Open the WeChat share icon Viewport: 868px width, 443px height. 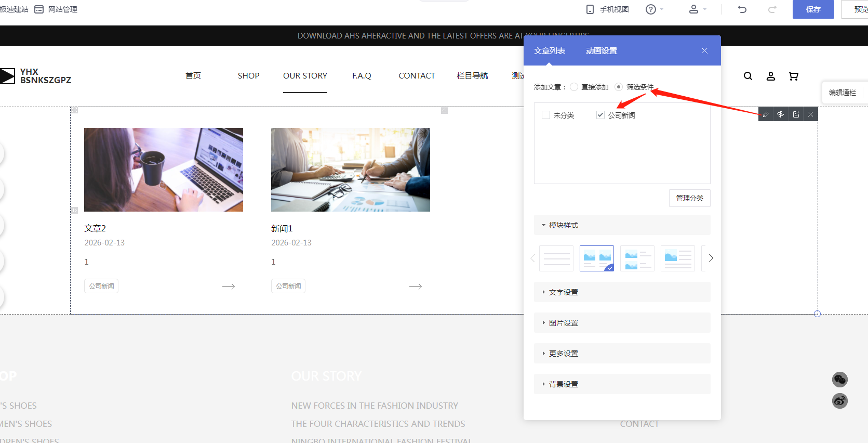tap(839, 380)
